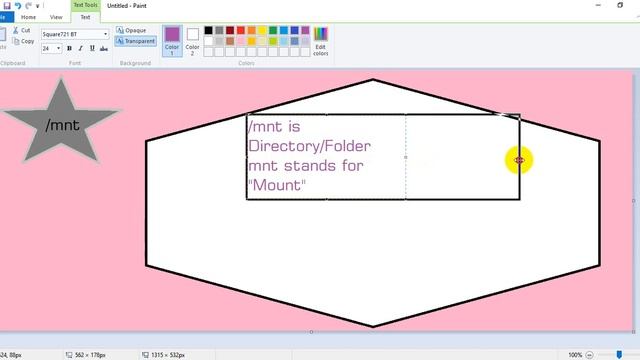
Task: Restore down the Paint window
Action: (x=620, y=5)
